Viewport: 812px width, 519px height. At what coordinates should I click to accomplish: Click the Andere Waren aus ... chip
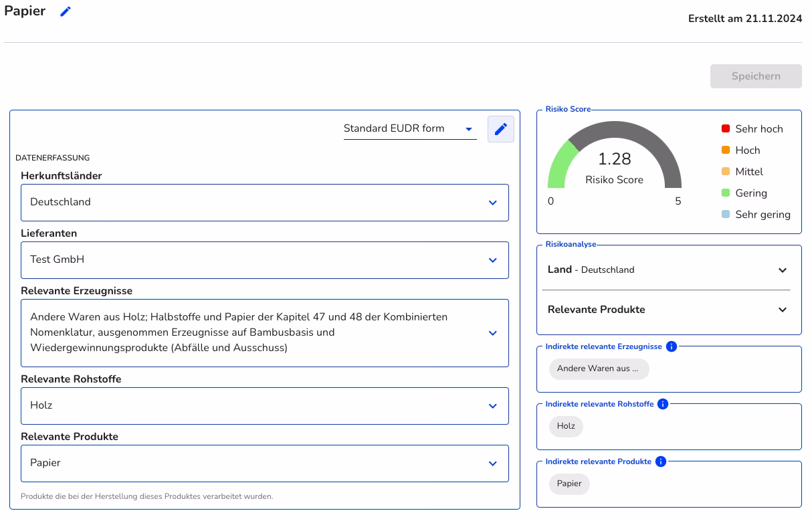pos(599,369)
